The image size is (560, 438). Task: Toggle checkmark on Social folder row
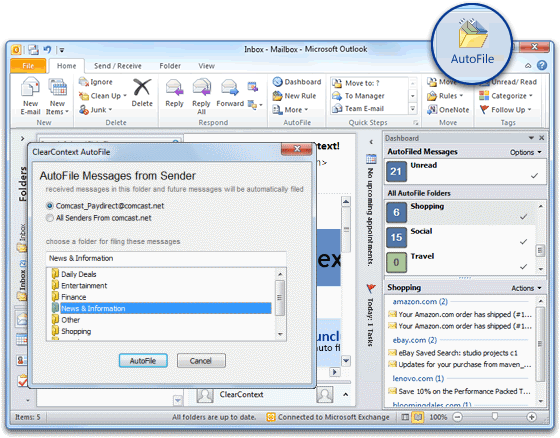click(x=524, y=242)
